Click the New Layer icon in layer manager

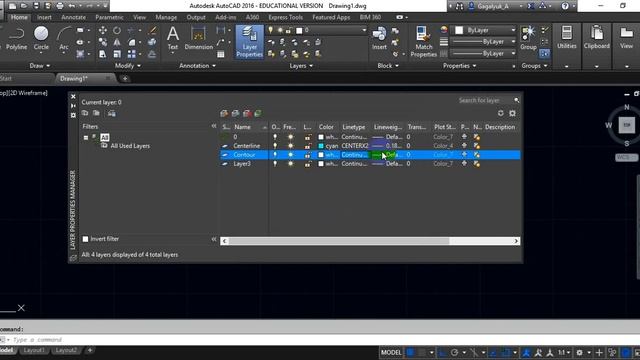pos(224,113)
